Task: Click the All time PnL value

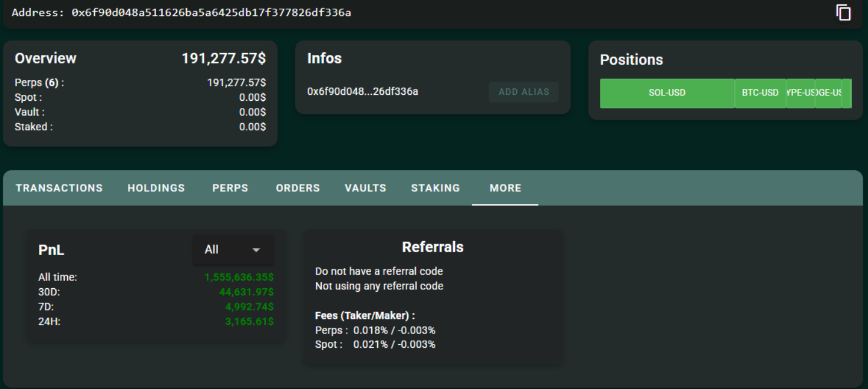Action: coord(239,277)
